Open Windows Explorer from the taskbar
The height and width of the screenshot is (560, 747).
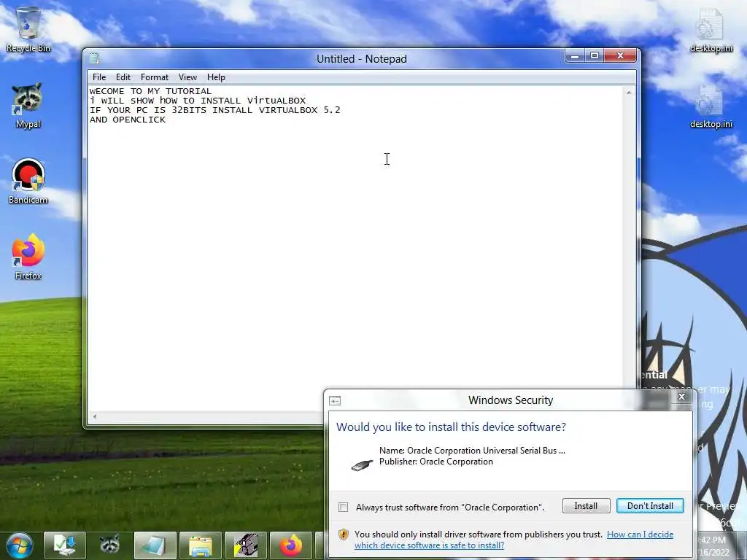[x=201, y=545]
